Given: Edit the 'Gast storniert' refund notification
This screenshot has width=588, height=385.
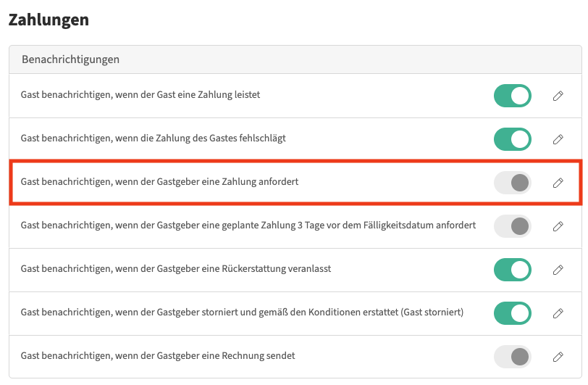Looking at the screenshot, I should [558, 313].
